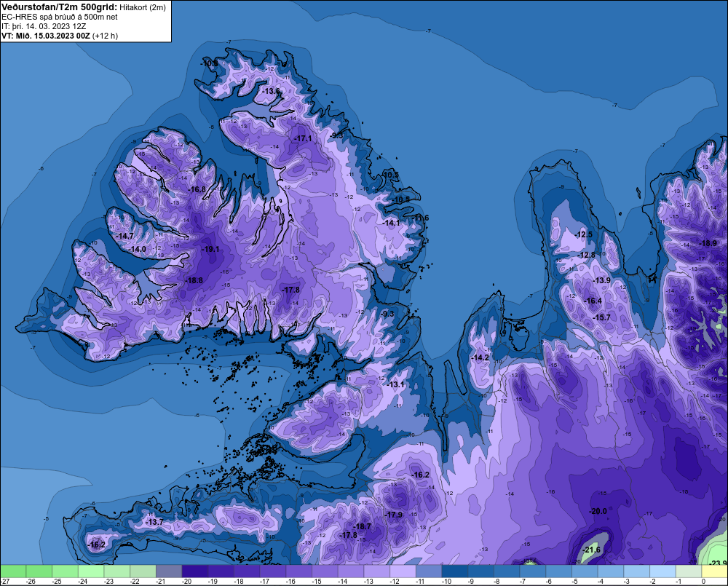
Task: Click the -13.7 temperature value
Action: (154, 522)
